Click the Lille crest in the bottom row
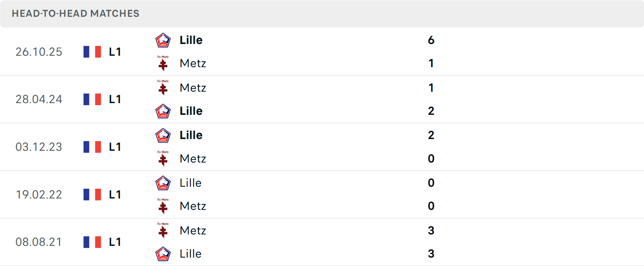 click(x=163, y=254)
